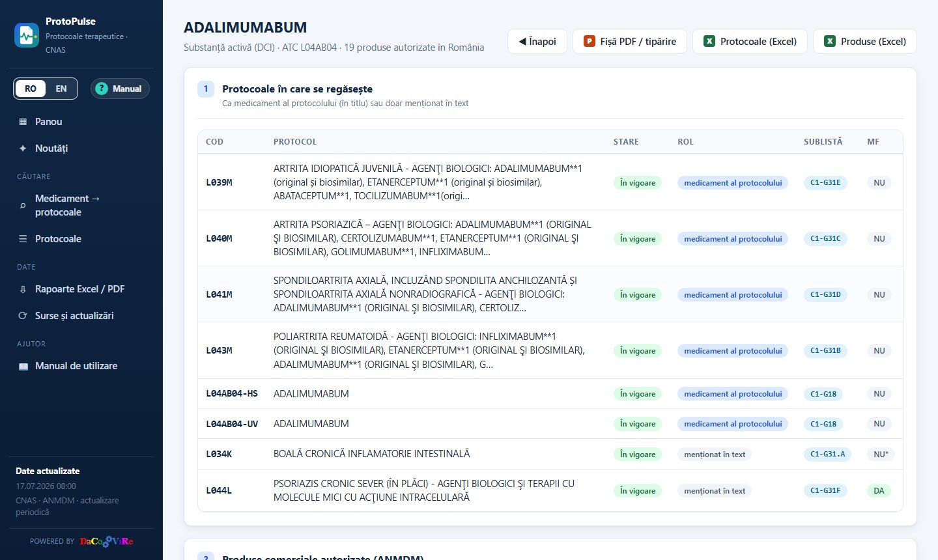Open protocol L04AB04-HS
The height and width of the screenshot is (560, 938).
[232, 393]
